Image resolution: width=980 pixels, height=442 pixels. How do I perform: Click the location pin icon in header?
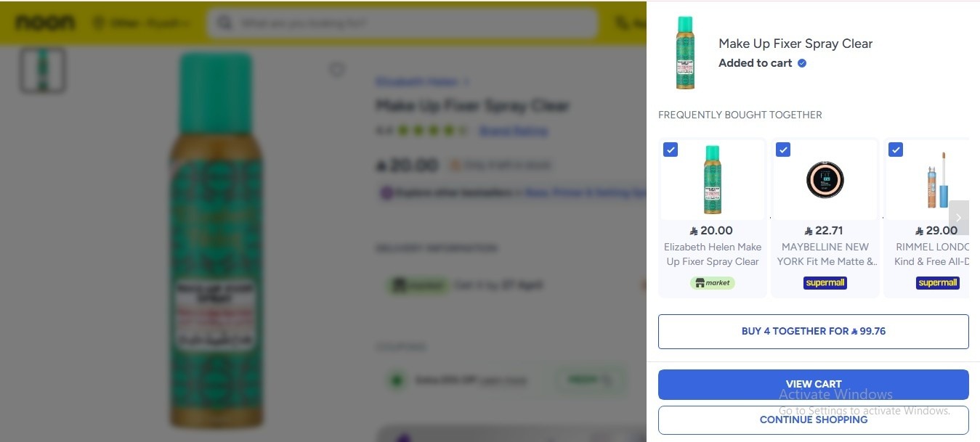98,24
